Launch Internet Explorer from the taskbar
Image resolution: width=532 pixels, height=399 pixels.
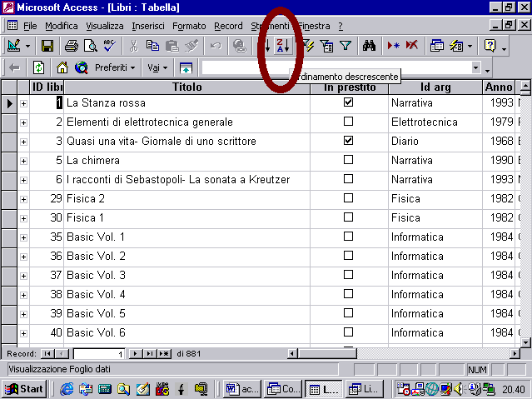(67, 389)
